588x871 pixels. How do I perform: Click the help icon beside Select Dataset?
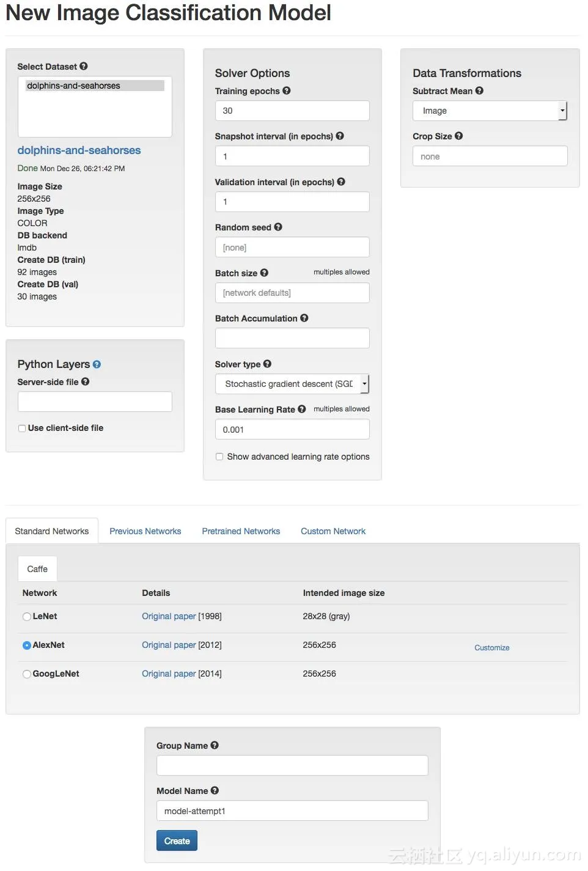click(84, 66)
